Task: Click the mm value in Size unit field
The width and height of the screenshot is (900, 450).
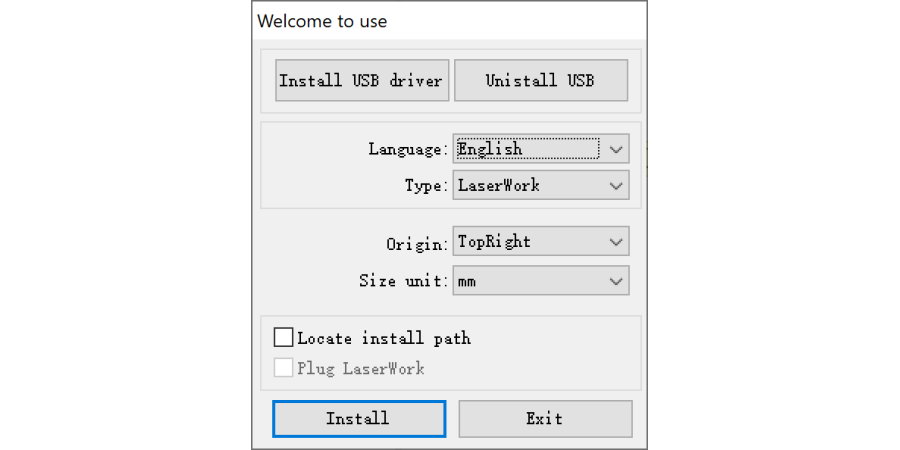Action: 467,281
